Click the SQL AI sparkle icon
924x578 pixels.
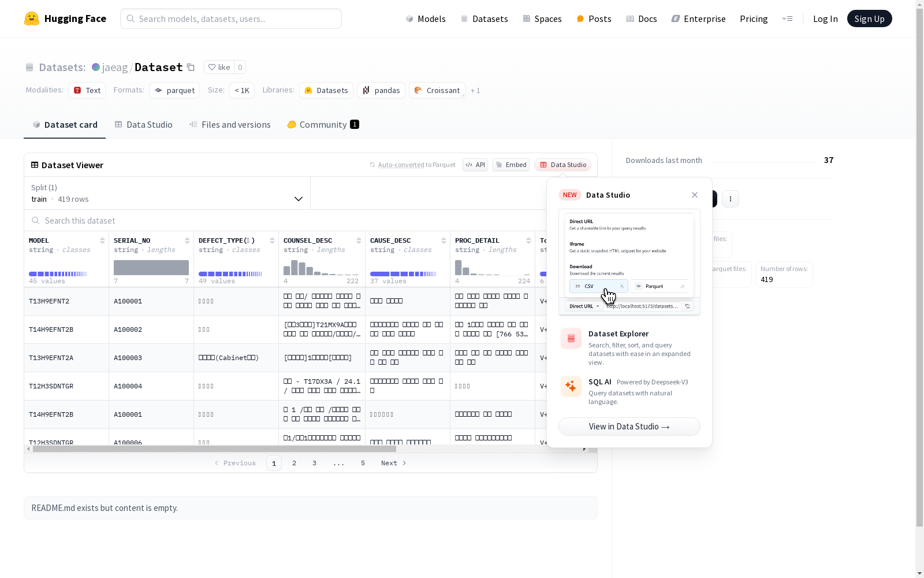click(x=571, y=386)
